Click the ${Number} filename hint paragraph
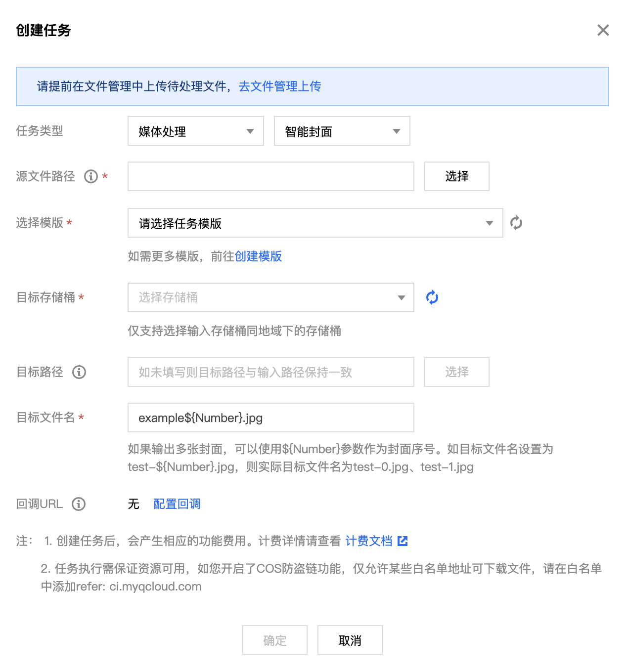 340,458
